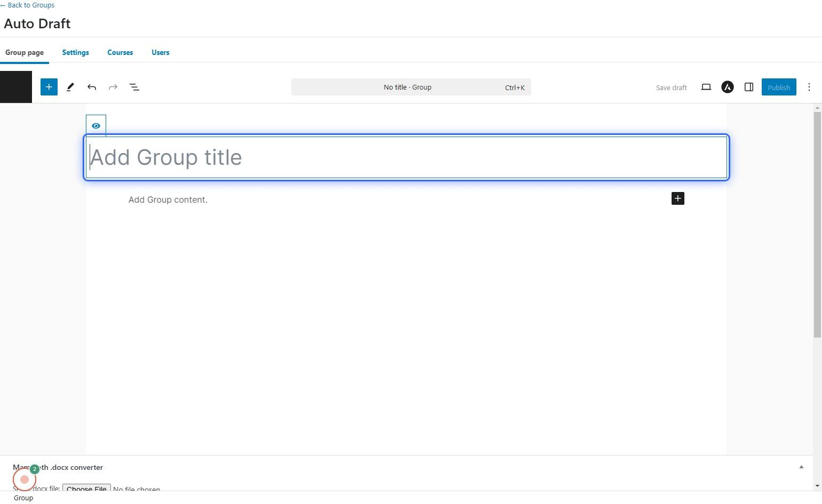Open the Astra settings icon
The height and width of the screenshot is (504, 822).
pyautogui.click(x=727, y=87)
